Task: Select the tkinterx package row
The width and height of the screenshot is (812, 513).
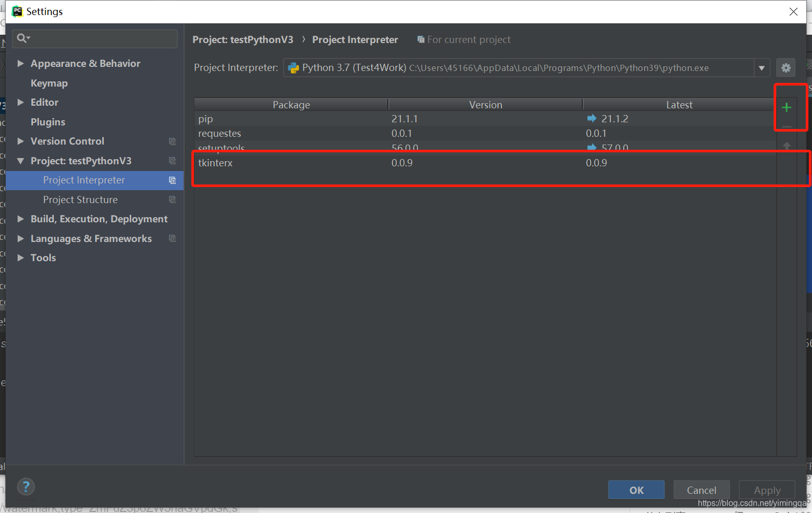Action: pyautogui.click(x=485, y=163)
